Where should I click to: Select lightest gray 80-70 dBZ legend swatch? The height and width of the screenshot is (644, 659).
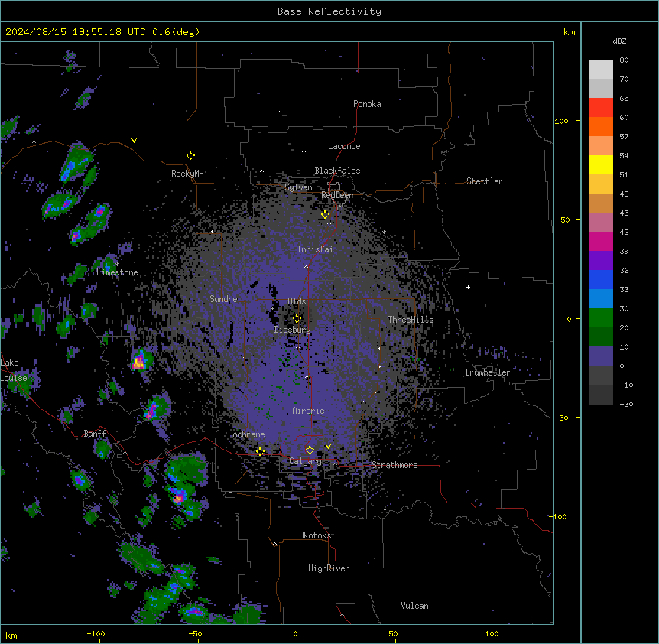click(601, 70)
